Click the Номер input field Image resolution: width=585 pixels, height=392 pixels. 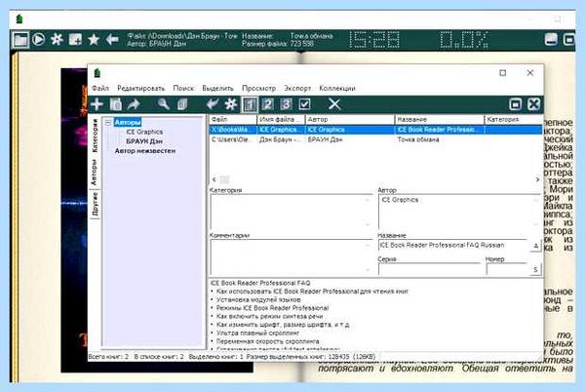pyautogui.click(x=507, y=269)
